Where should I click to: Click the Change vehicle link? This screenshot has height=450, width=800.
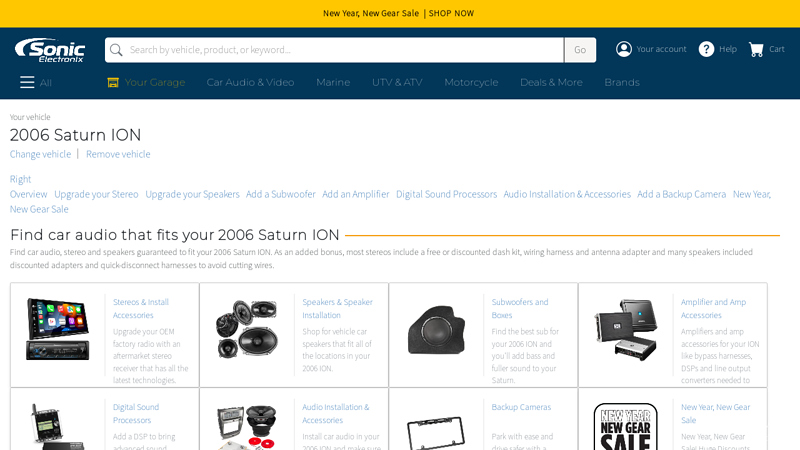40,154
